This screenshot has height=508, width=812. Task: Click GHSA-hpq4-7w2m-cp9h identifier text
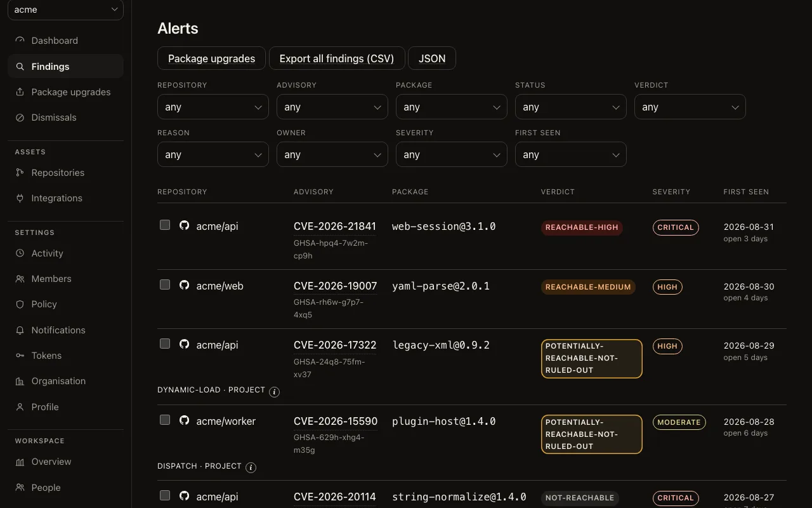[331, 250]
